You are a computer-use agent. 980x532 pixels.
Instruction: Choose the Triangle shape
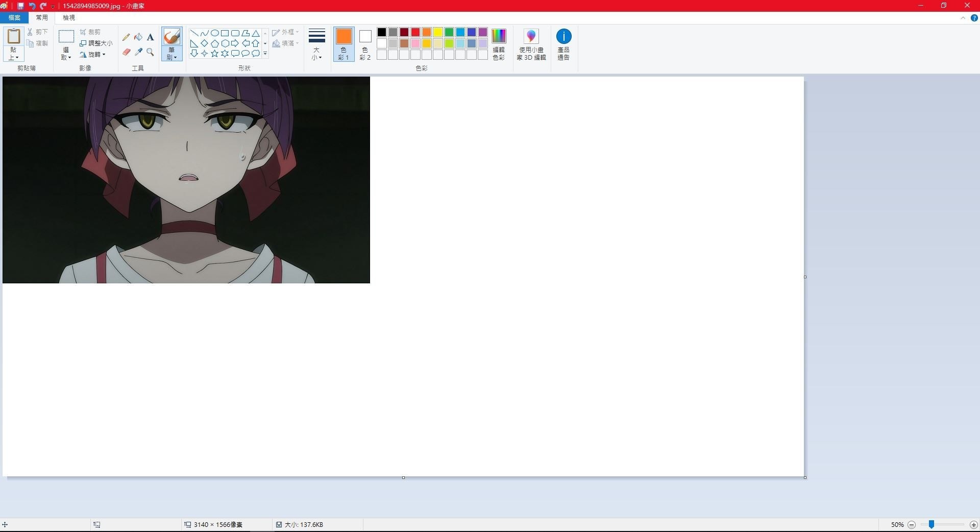click(x=256, y=33)
